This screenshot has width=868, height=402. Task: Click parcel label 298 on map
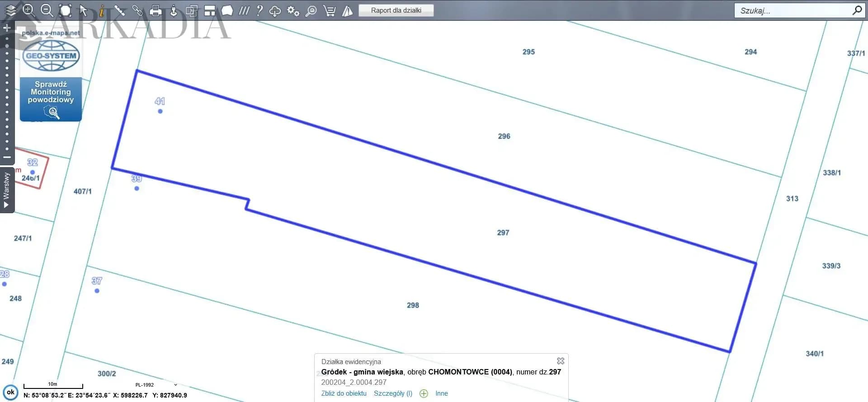(x=413, y=305)
